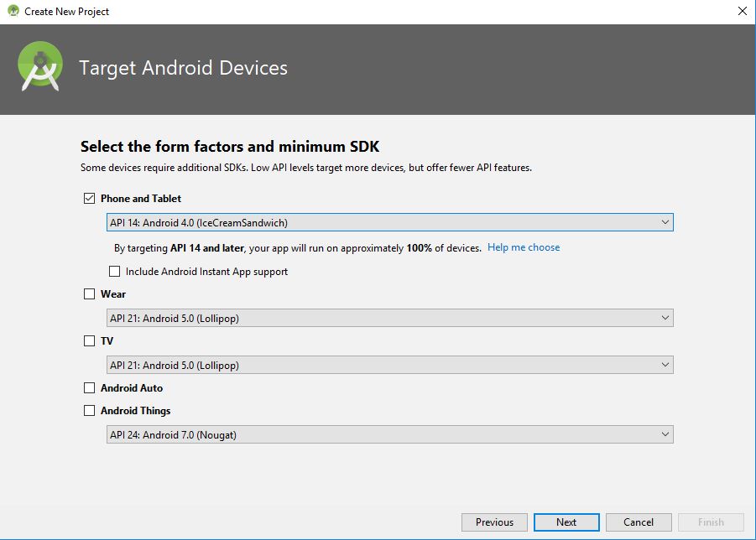Uncheck the Phone and Tablet checkbox
The image size is (756, 540).
(89, 199)
